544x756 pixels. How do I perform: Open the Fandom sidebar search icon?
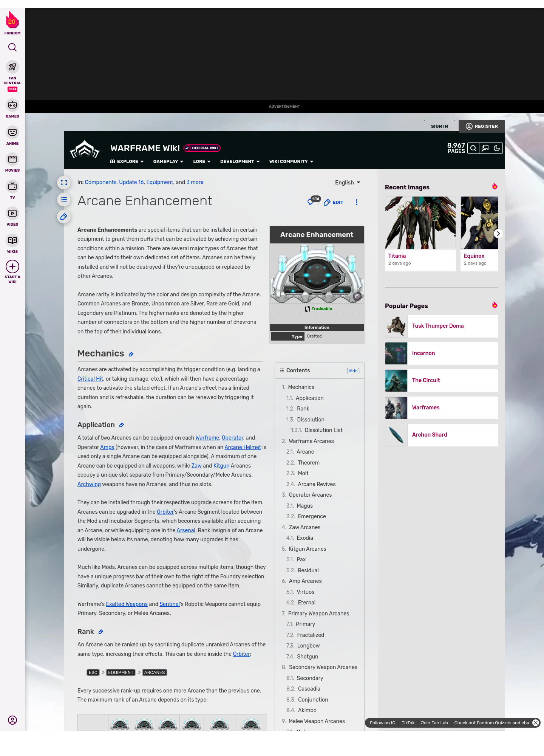coord(12,47)
